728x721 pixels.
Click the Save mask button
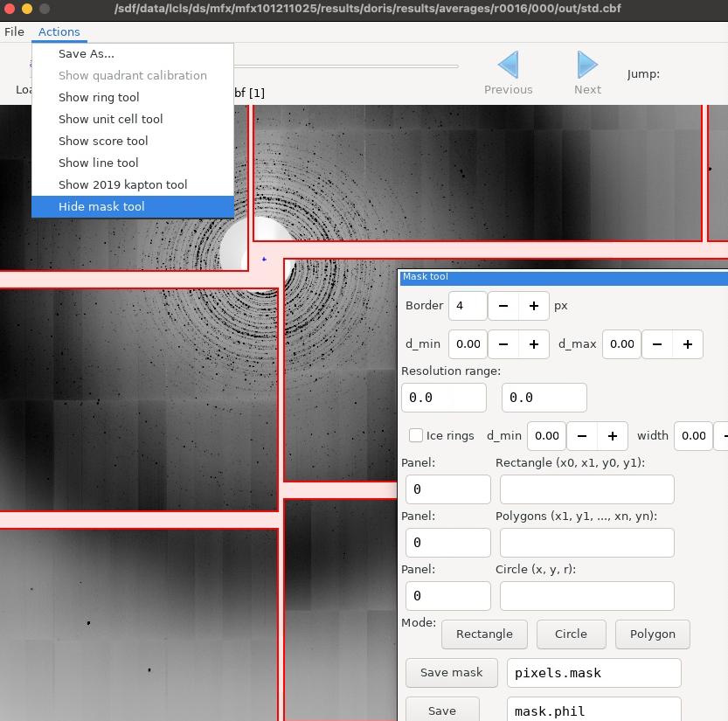451,673
